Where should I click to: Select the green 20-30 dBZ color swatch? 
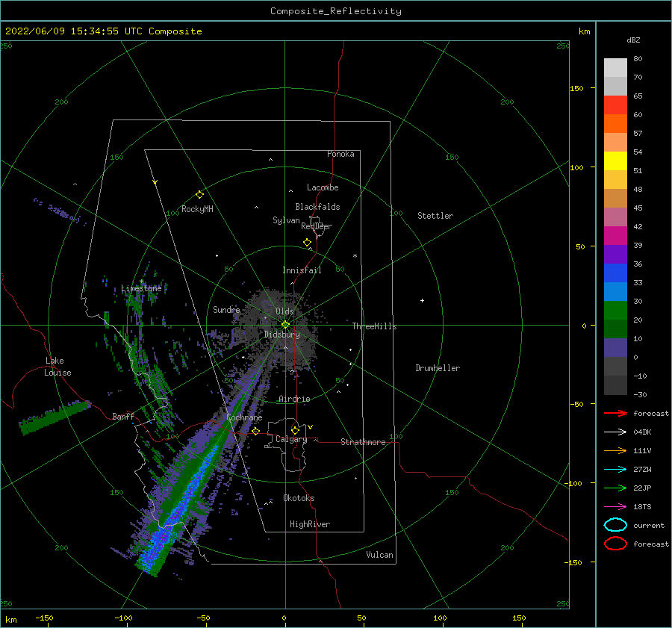pyautogui.click(x=615, y=311)
